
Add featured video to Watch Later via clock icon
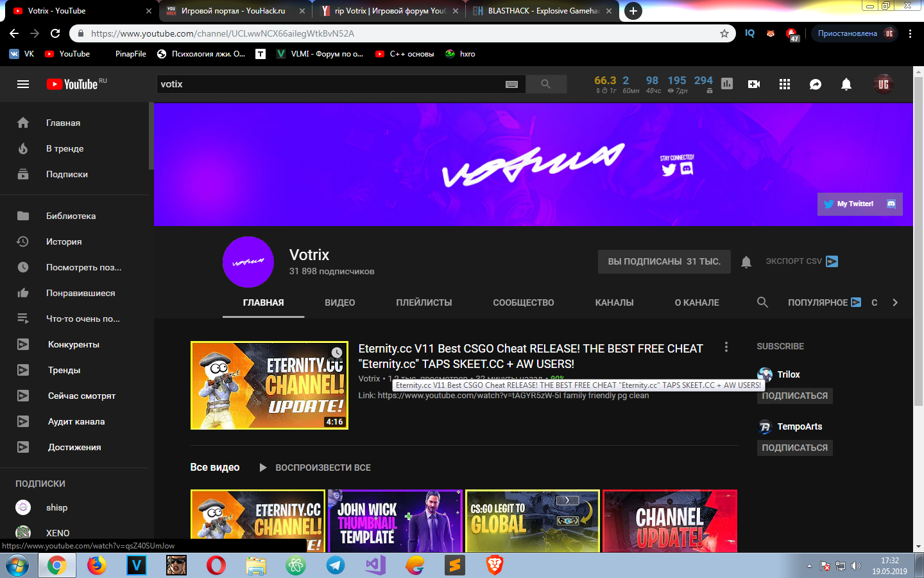[337, 353]
